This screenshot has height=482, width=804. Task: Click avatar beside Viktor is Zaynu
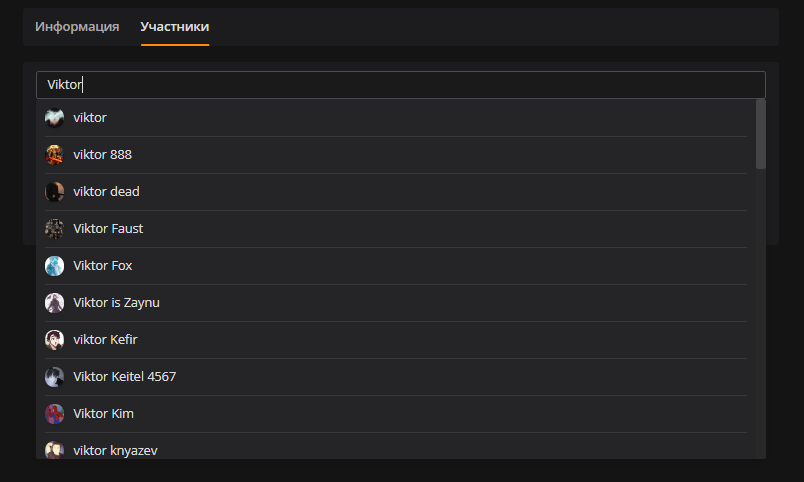point(54,303)
